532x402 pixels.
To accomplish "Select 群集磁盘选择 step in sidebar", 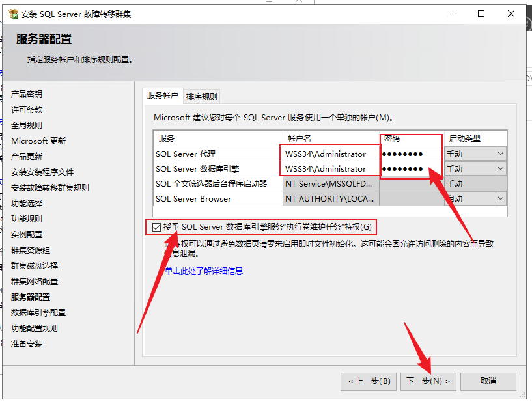I will pos(35,266).
